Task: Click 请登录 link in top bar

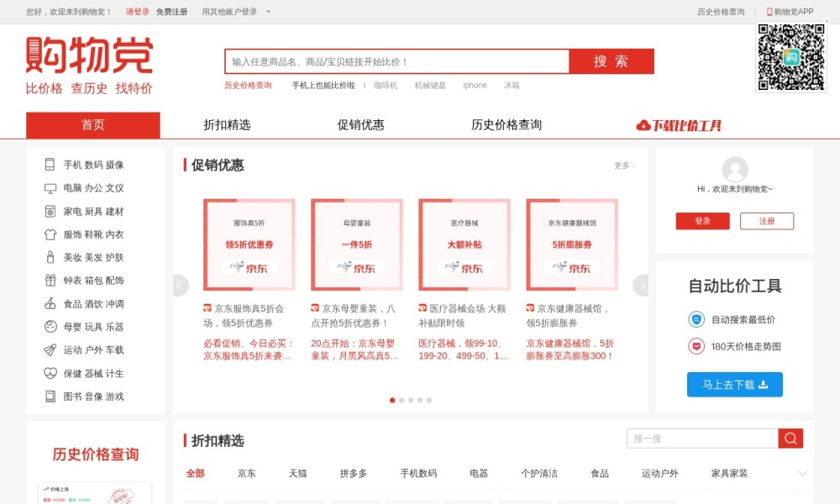Action: click(137, 12)
